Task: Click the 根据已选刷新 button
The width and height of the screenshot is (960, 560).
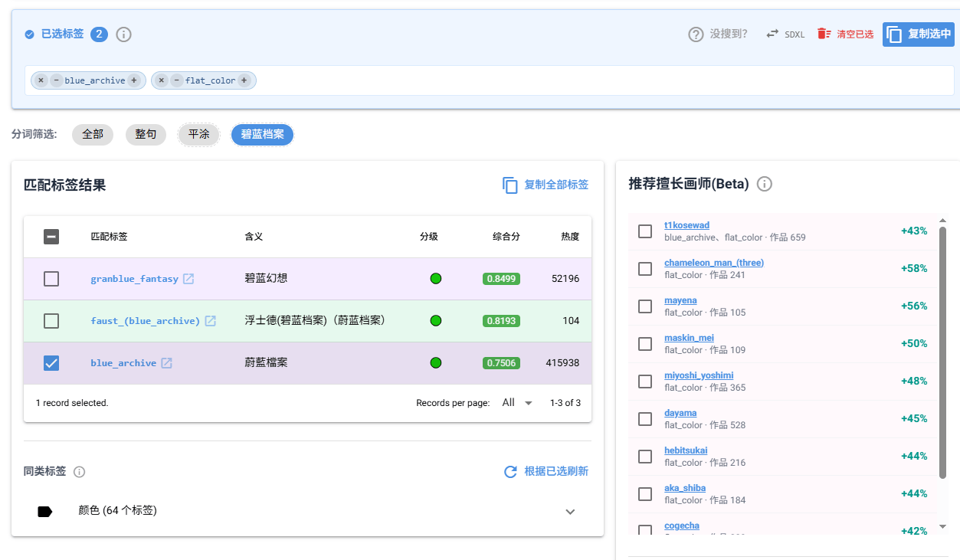Action: click(546, 472)
